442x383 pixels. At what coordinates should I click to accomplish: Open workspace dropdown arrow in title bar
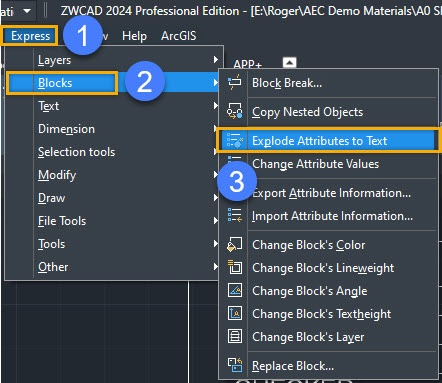click(x=27, y=11)
